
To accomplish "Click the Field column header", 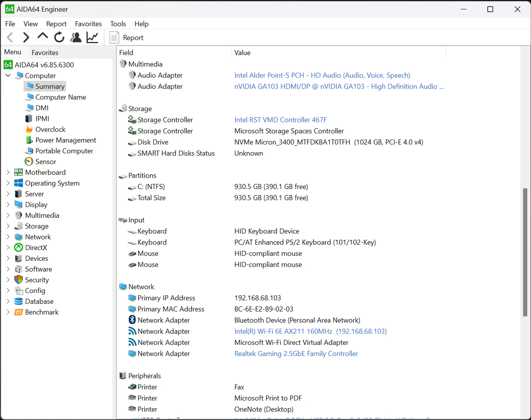I will click(x=174, y=53).
